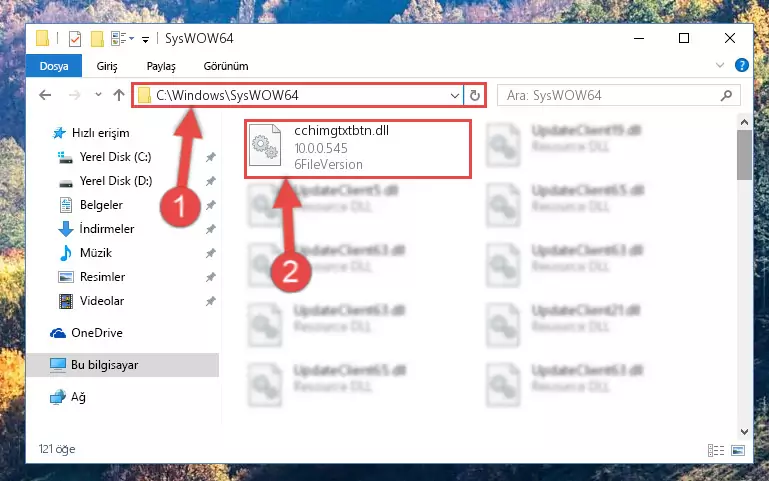Click pin icon next to Videolar

click(210, 301)
